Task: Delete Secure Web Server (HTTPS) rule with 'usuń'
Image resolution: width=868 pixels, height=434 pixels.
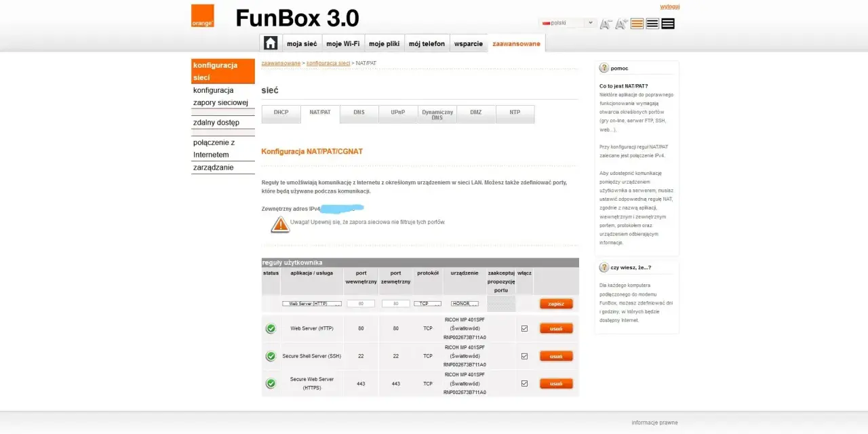Action: point(556,383)
